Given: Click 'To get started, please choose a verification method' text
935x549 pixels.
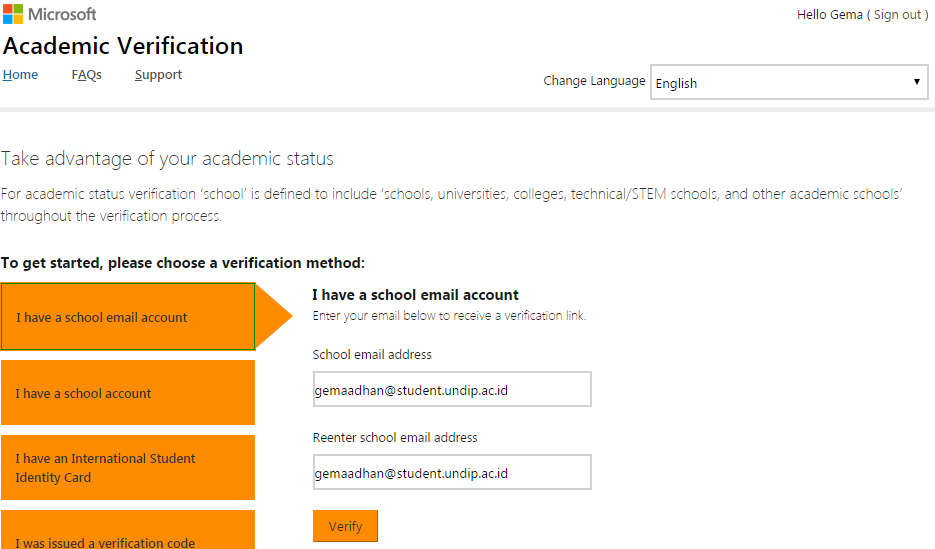Looking at the screenshot, I should 182,263.
